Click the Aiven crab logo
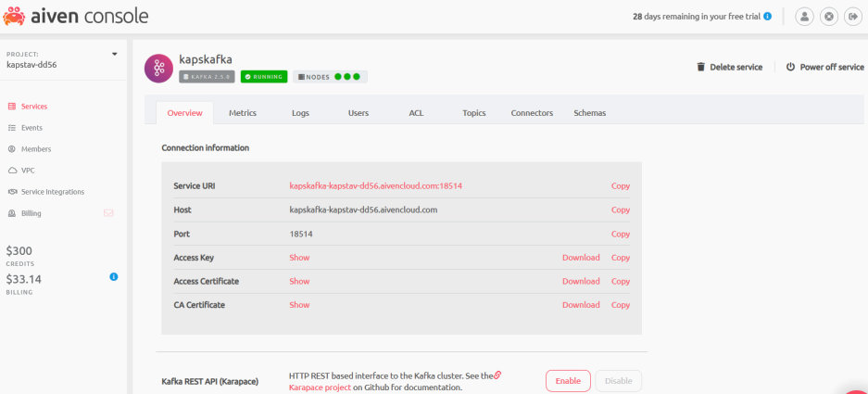The image size is (868, 394). pyautogui.click(x=13, y=16)
